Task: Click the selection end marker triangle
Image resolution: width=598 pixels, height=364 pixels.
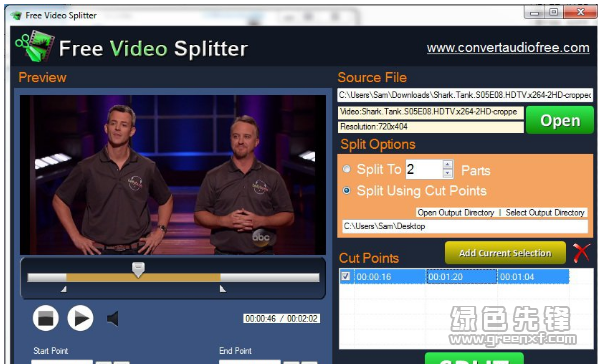Action: pyautogui.click(x=223, y=289)
